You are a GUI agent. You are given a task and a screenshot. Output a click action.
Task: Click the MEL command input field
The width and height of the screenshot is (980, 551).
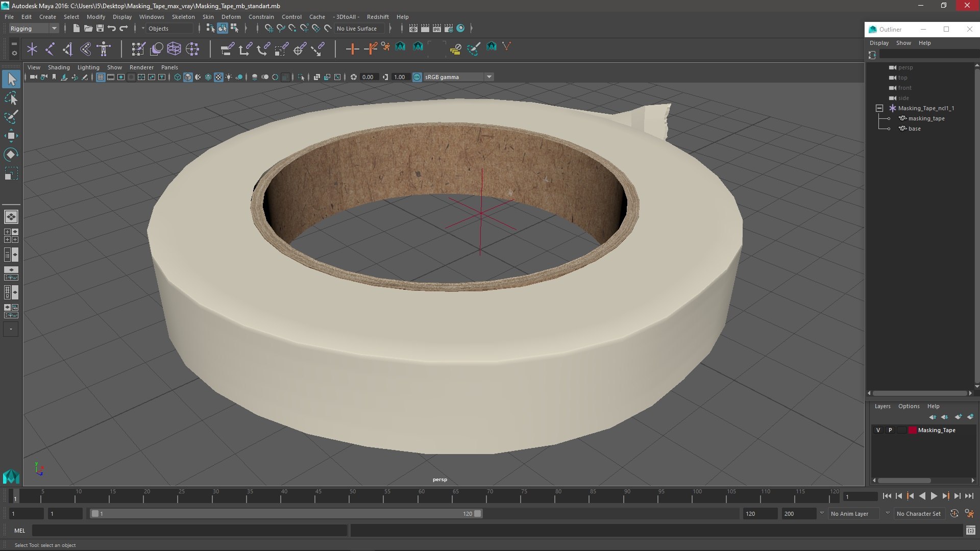189,531
